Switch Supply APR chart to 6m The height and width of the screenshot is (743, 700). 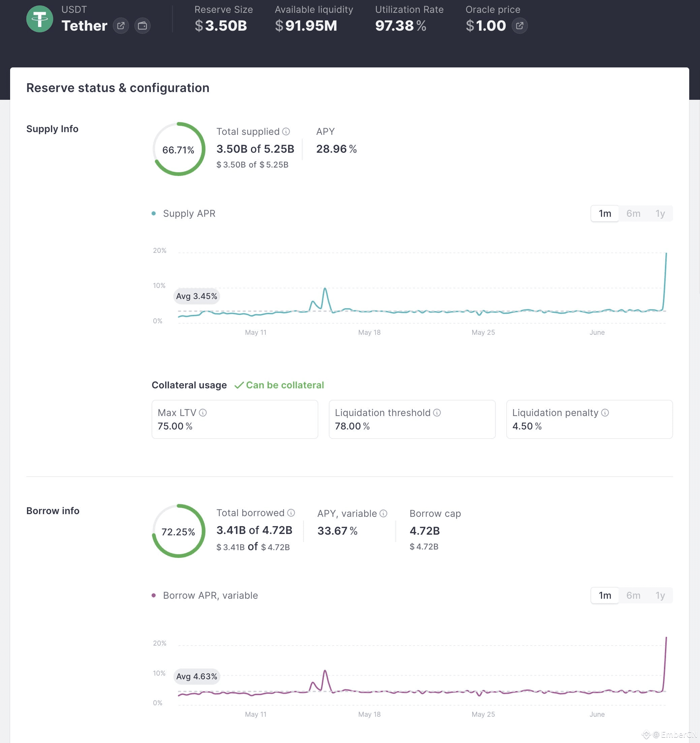click(x=633, y=213)
